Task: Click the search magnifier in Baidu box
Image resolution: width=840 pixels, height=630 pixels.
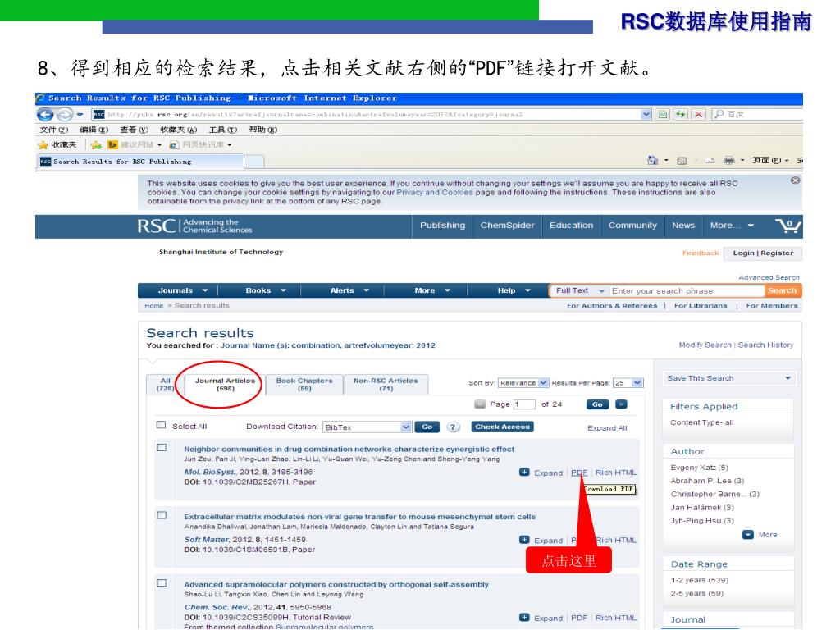Action: pyautogui.click(x=719, y=114)
